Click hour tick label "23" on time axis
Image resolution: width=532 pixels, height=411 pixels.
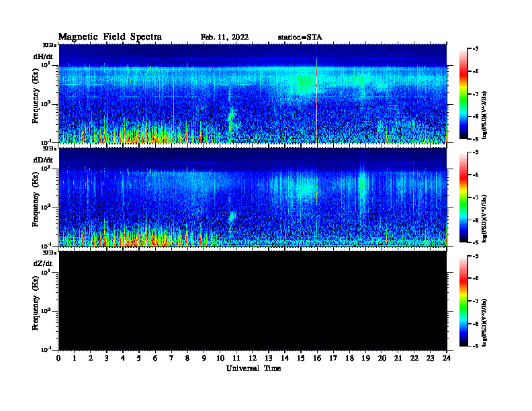431,359
